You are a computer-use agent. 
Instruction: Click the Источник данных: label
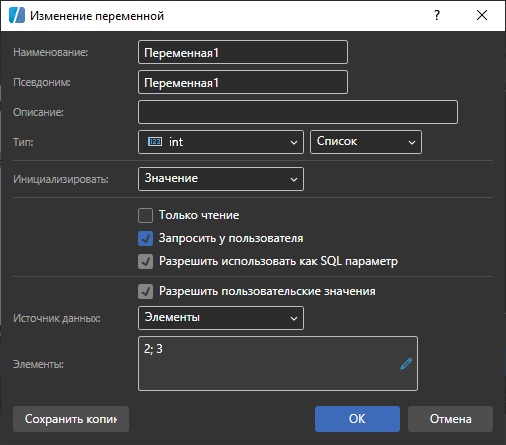[57, 318]
